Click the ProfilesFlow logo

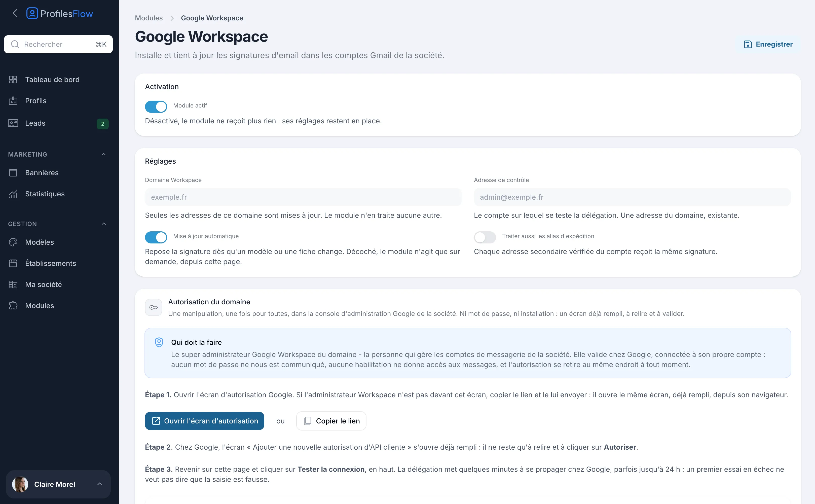click(x=60, y=13)
